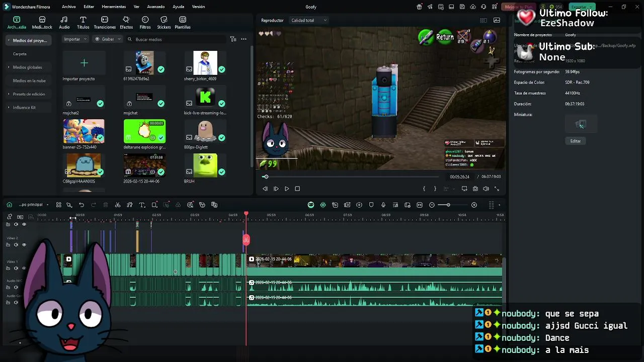
Task: Open the timeline layout options icon
Action: (x=491, y=205)
